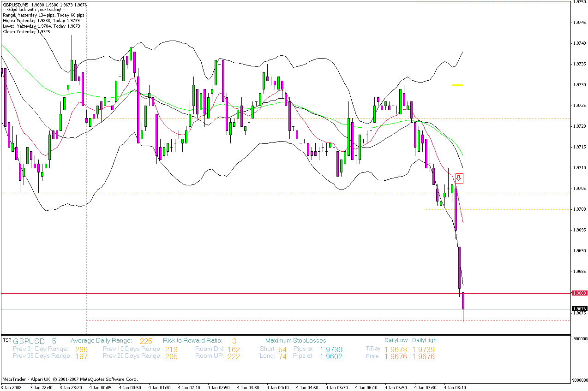This screenshot has height=391, width=588.
Task: Click the red down-arrow sell signal icon
Action: coord(459,178)
